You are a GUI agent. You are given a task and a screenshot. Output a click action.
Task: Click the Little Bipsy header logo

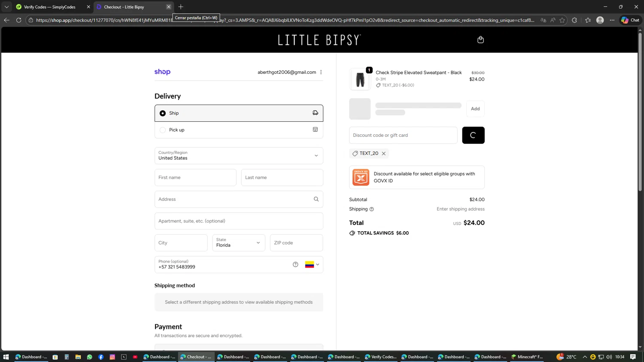point(319,40)
